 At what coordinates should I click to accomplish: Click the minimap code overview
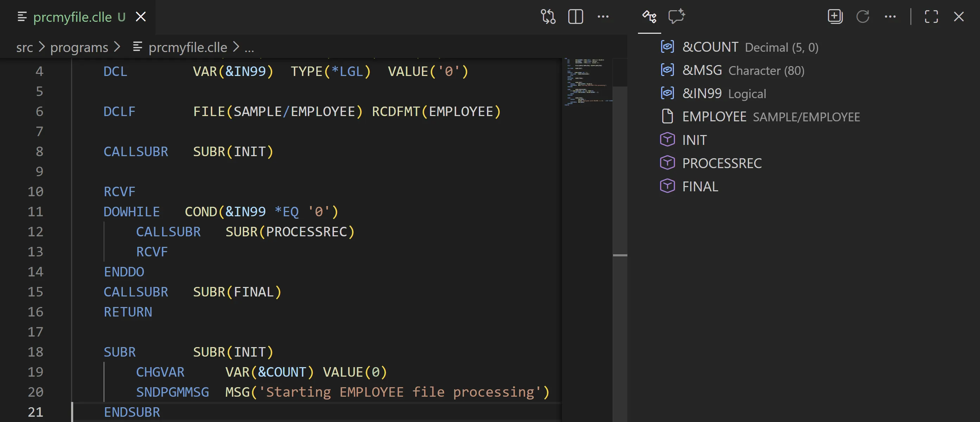(588, 82)
